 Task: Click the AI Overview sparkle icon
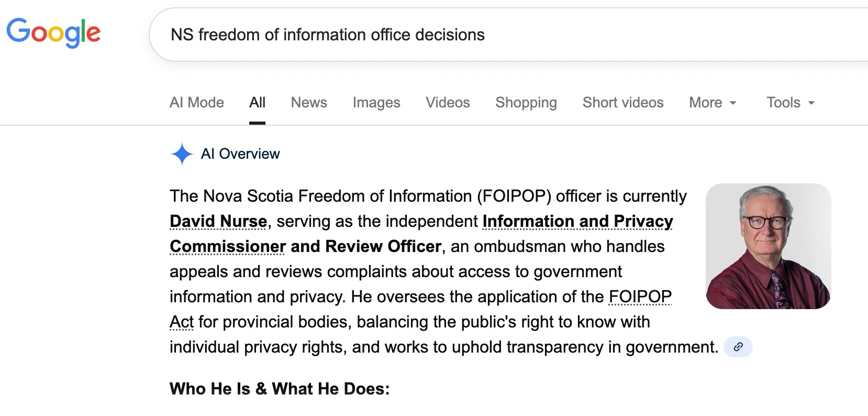pyautogui.click(x=182, y=154)
